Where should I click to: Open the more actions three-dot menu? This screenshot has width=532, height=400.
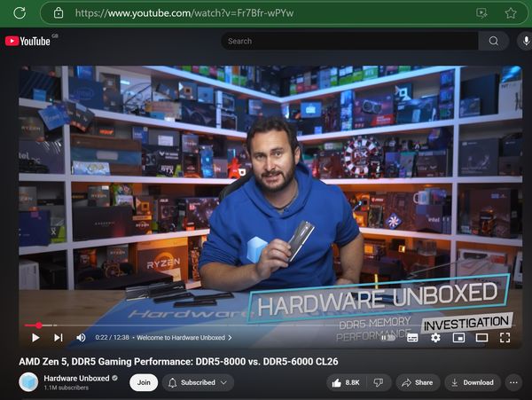click(513, 382)
